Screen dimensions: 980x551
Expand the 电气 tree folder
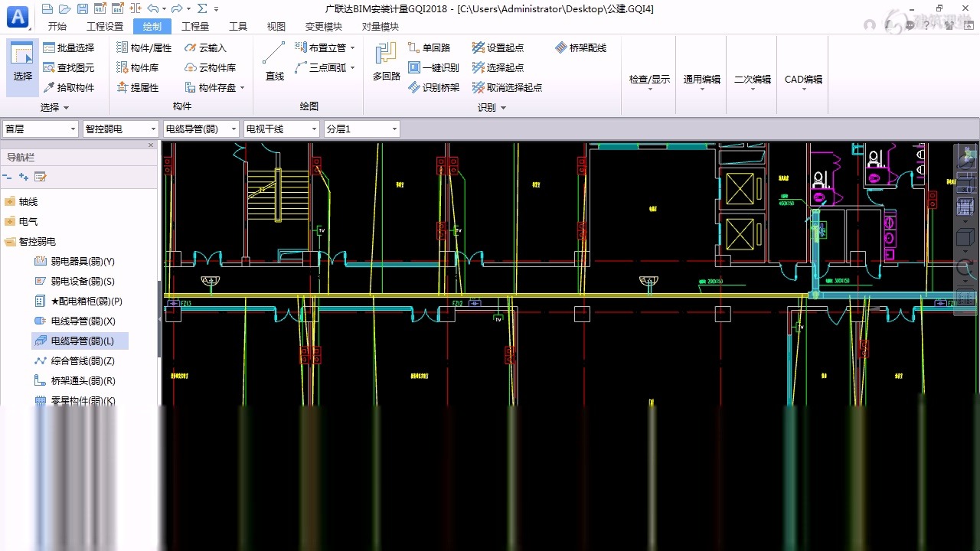[10, 221]
